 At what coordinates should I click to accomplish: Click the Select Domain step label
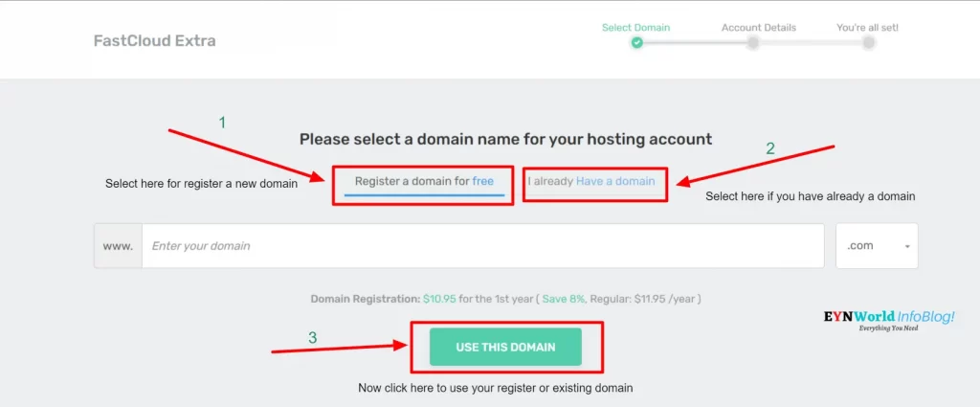tap(635, 28)
